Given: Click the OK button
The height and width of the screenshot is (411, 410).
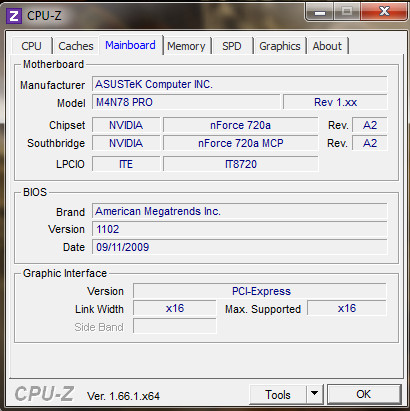Looking at the screenshot, I should pyautogui.click(x=364, y=394).
